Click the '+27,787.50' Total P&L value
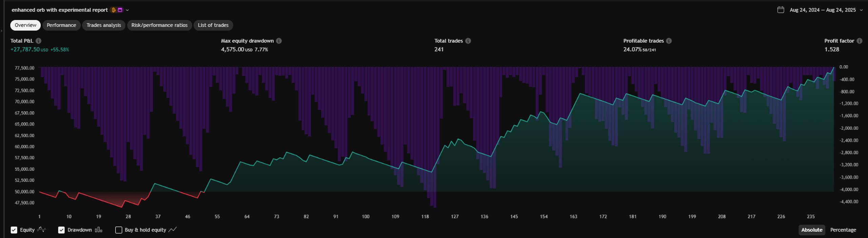Image resolution: width=868 pixels, height=238 pixels. [x=25, y=50]
